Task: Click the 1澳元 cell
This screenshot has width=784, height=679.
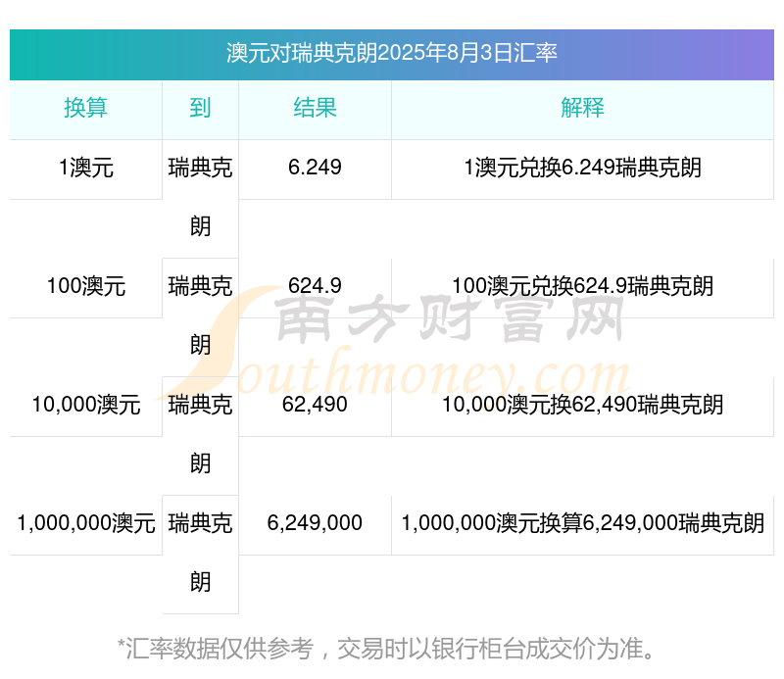Action: pos(85,168)
